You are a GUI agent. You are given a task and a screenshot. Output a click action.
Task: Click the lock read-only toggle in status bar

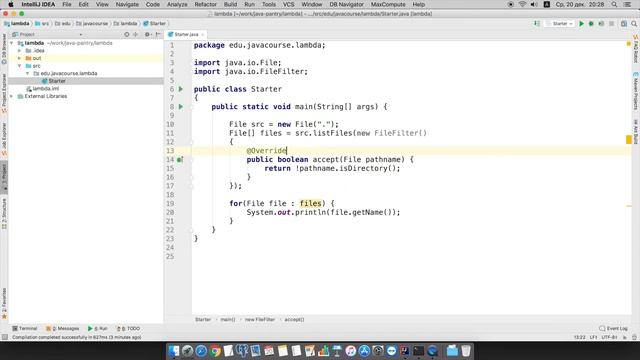click(x=624, y=338)
